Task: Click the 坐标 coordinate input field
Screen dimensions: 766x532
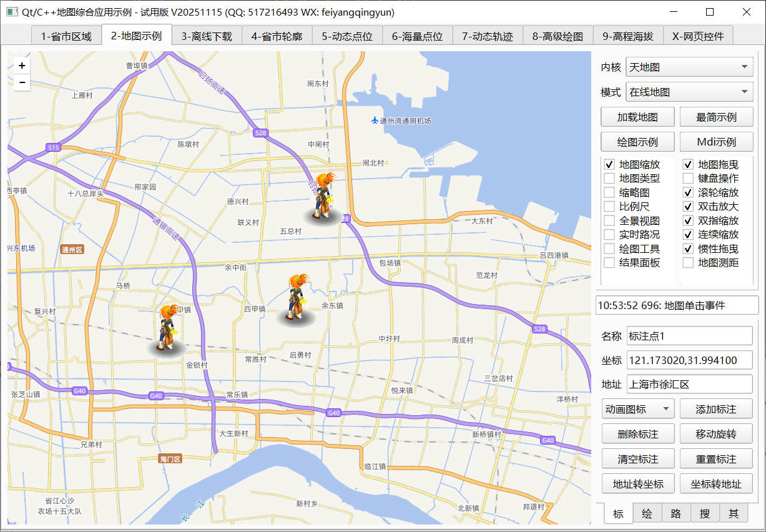Action: tap(689, 360)
